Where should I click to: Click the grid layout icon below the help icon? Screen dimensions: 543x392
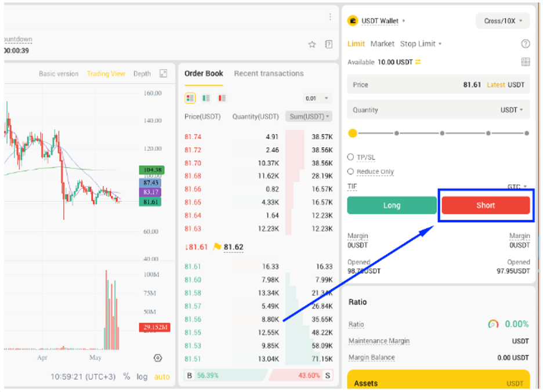click(525, 62)
